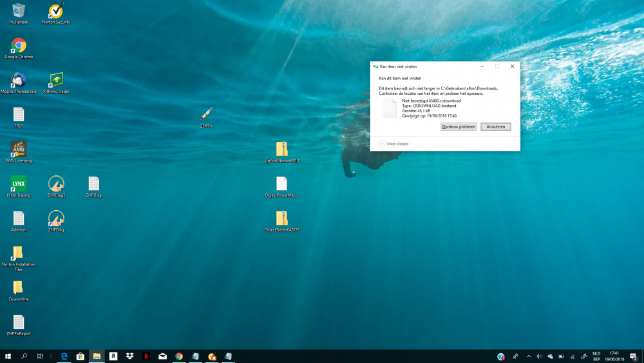The image size is (644, 363).
Task: Open the Prullenbak desktop icon
Action: pos(18,11)
